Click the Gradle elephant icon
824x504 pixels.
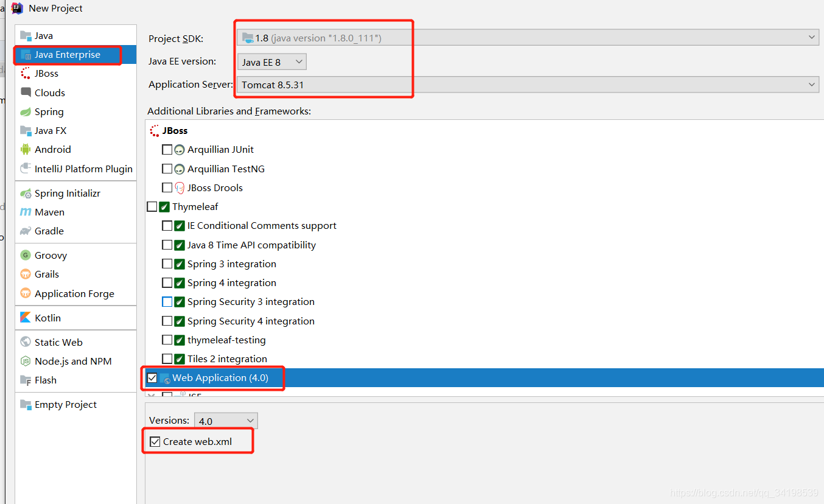[26, 231]
